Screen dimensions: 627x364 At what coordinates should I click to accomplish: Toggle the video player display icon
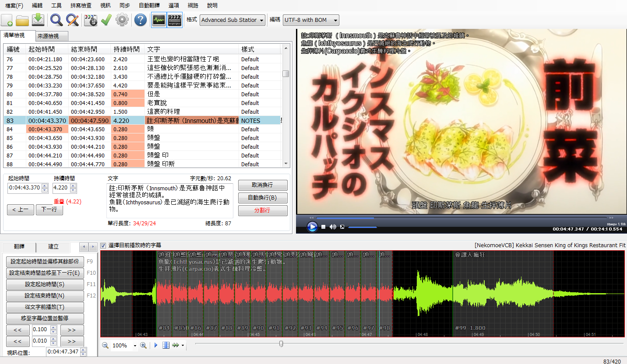pyautogui.click(x=175, y=20)
